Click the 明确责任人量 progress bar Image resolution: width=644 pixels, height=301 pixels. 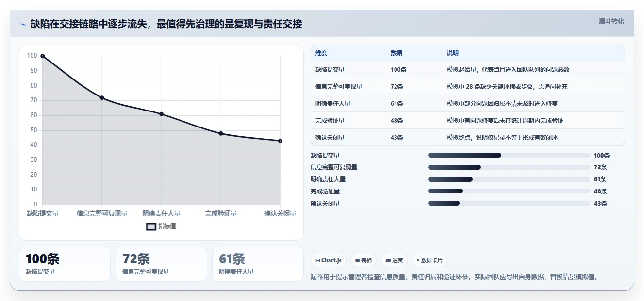click(509, 179)
